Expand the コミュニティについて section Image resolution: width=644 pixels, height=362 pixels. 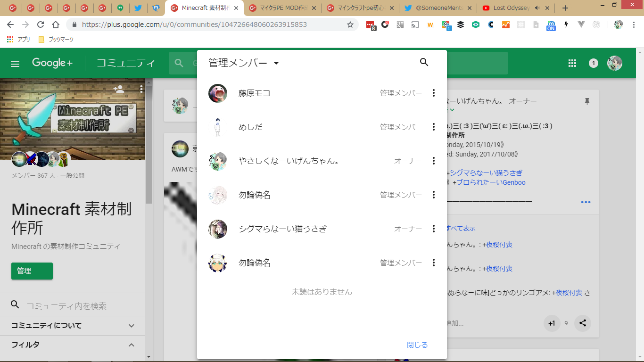(x=132, y=326)
